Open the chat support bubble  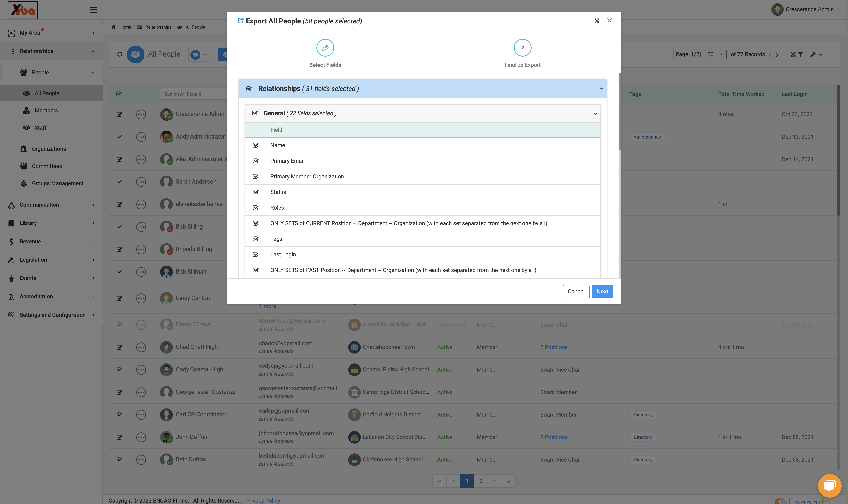tap(829, 485)
